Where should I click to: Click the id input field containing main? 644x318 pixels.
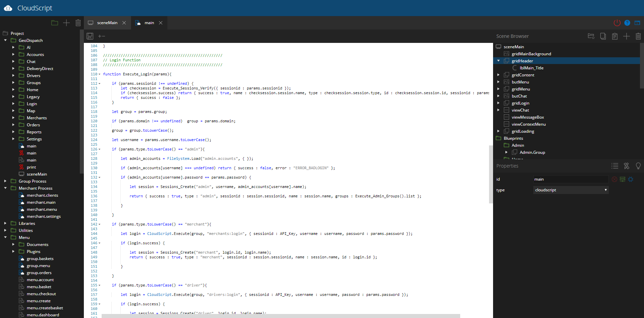[570, 179]
